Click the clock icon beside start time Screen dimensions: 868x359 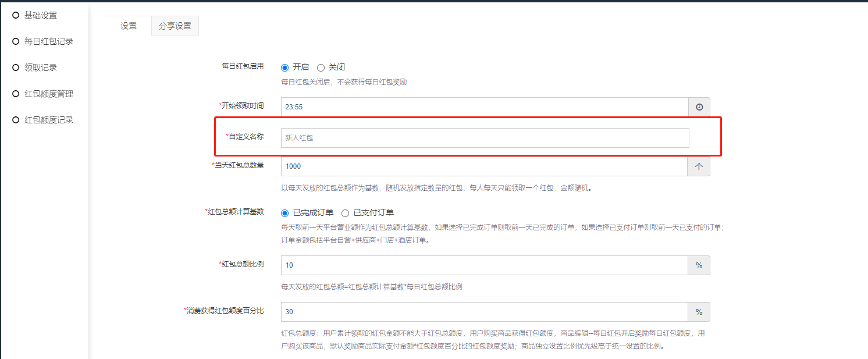point(699,107)
